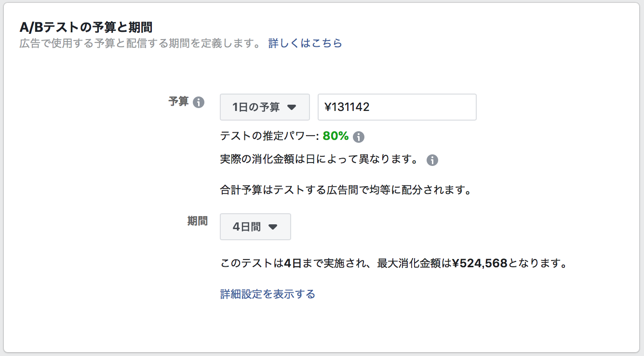Image resolution: width=644 pixels, height=356 pixels.
Task: Click the arrow inside the 1日の予算 selector
Action: pos(291,107)
